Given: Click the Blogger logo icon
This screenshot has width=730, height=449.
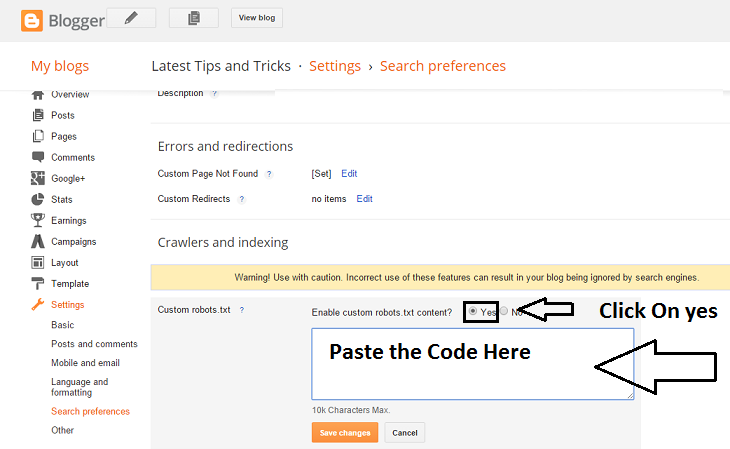Looking at the screenshot, I should pos(18,17).
